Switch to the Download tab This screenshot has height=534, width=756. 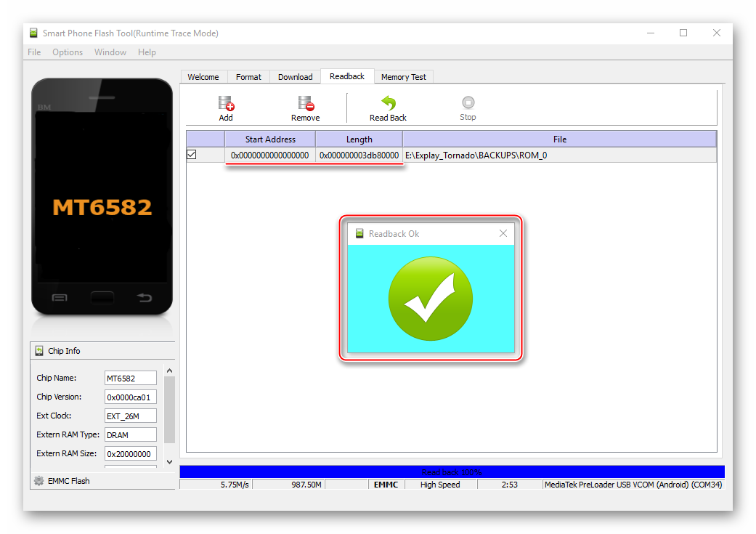pyautogui.click(x=295, y=77)
